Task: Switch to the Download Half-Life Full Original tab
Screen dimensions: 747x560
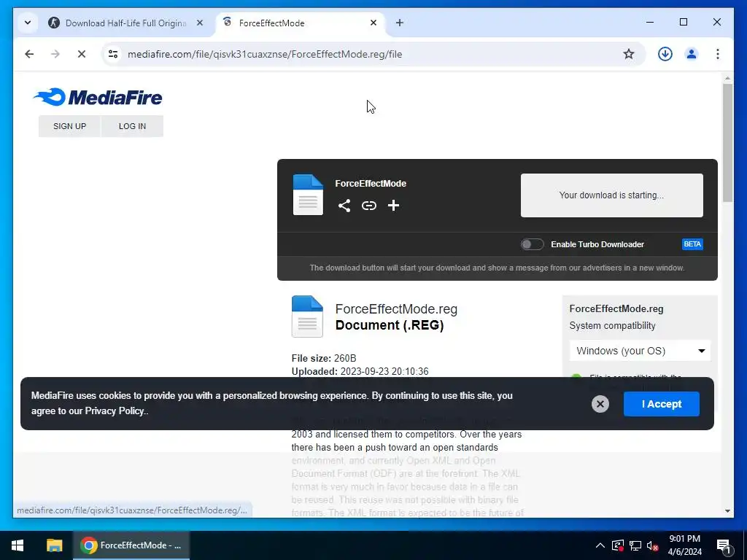Action: 126,23
